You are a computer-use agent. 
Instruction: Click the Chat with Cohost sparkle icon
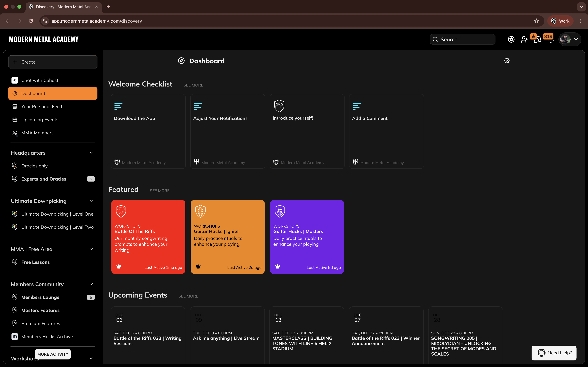click(x=15, y=80)
